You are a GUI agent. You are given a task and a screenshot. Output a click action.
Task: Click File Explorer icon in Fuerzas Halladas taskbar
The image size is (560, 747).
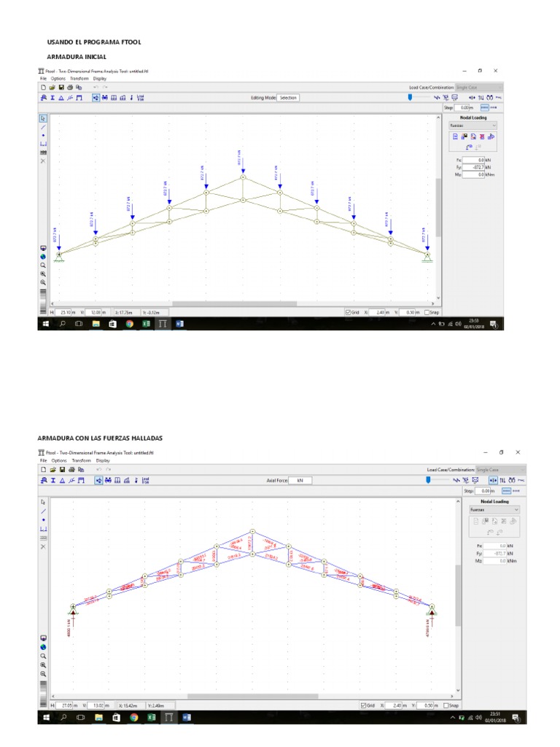pos(98,718)
